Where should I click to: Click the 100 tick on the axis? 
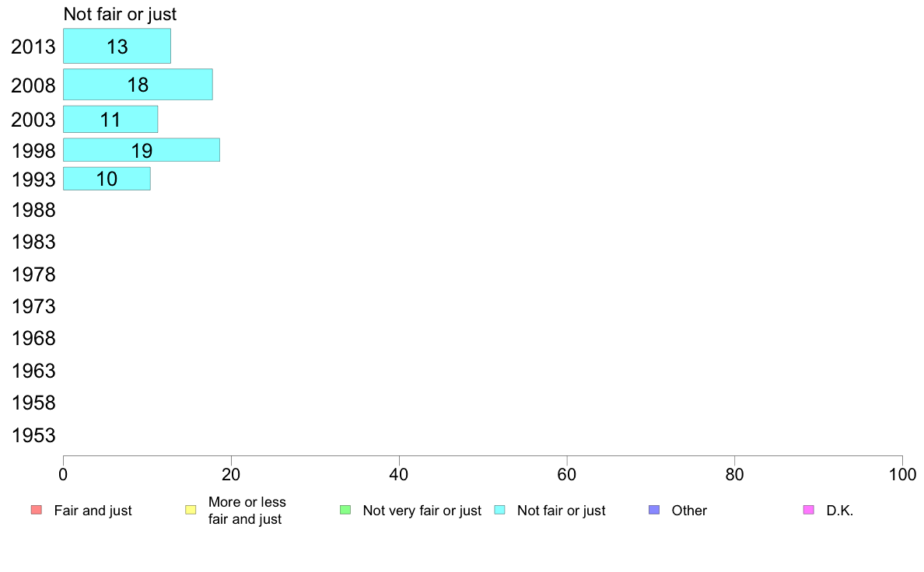click(x=902, y=474)
